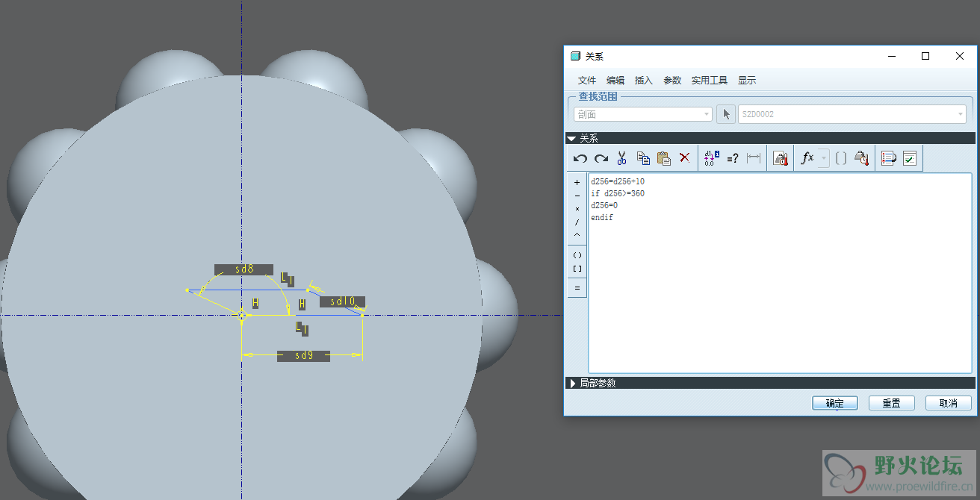The width and height of the screenshot is (980, 500).
Task: Sort relations list icon
Action: pyautogui.click(x=888, y=158)
